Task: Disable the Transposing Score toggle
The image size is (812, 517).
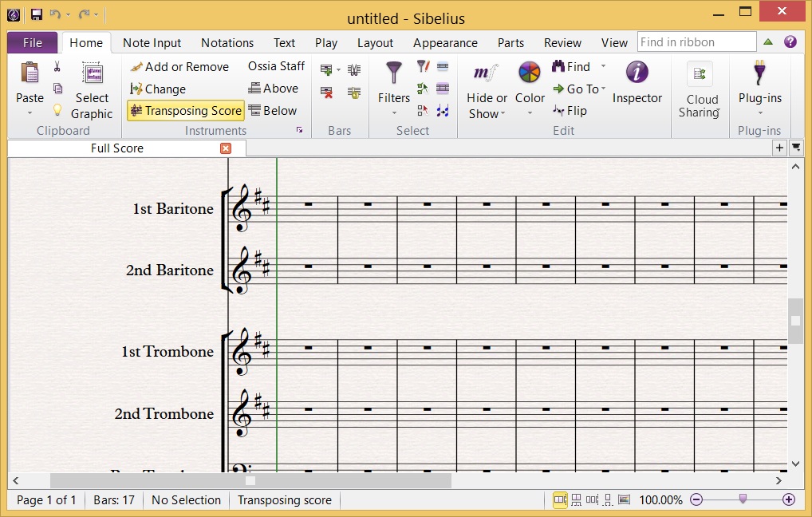Action: point(185,110)
